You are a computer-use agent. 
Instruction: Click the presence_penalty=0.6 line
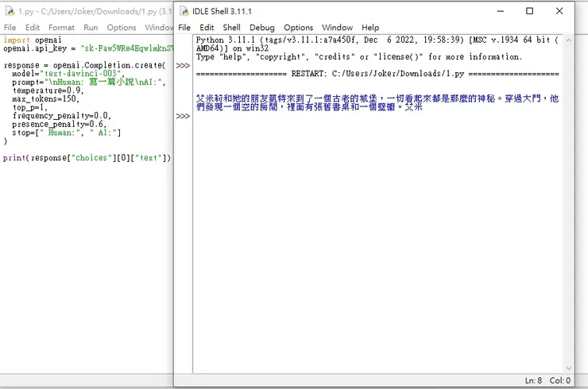point(60,124)
